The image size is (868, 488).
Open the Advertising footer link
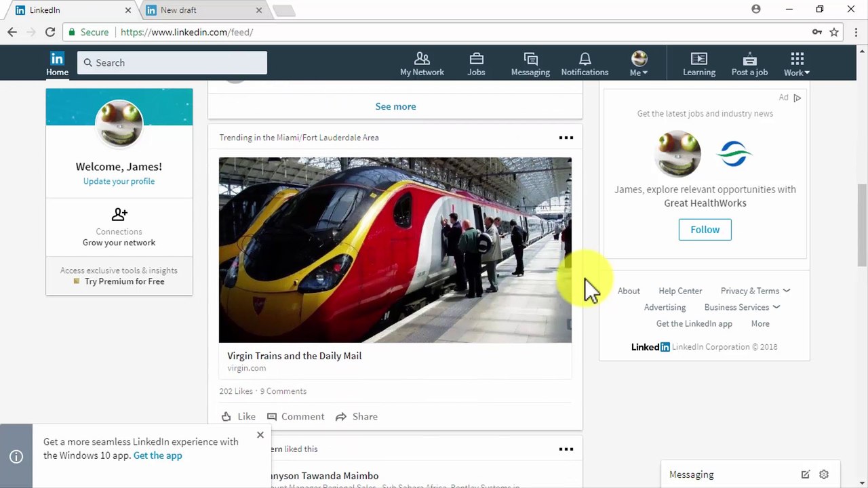click(665, 307)
